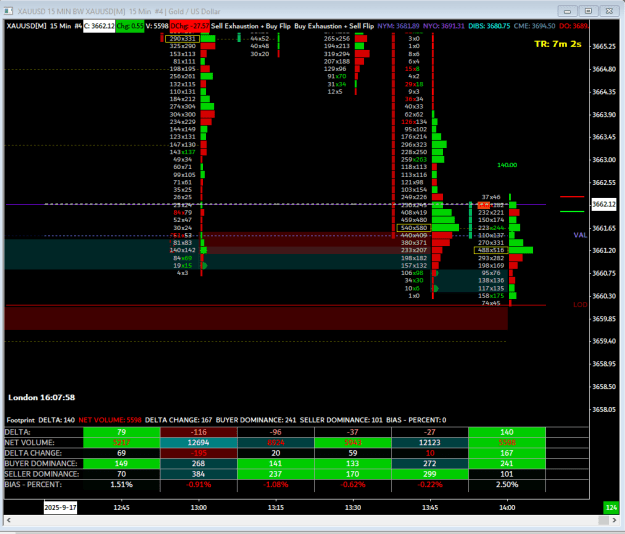
Task: Click the London 16:07:58 clock text
Action: pos(41,397)
